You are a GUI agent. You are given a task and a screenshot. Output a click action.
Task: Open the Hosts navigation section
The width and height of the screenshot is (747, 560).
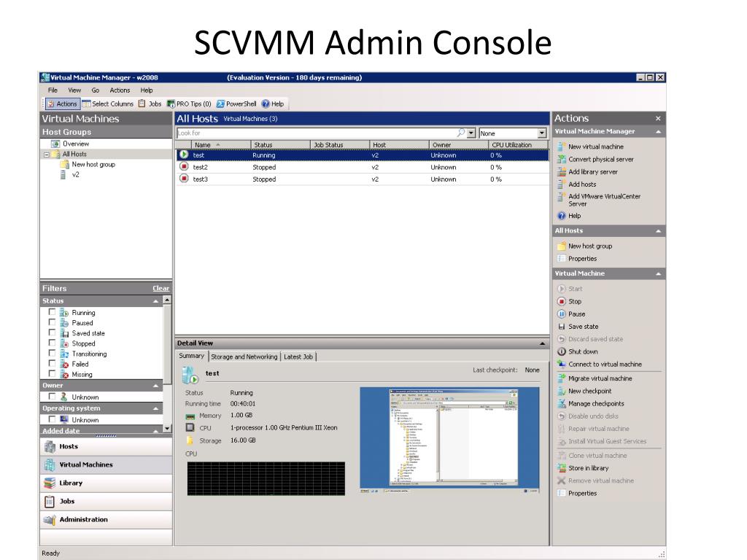point(107,447)
